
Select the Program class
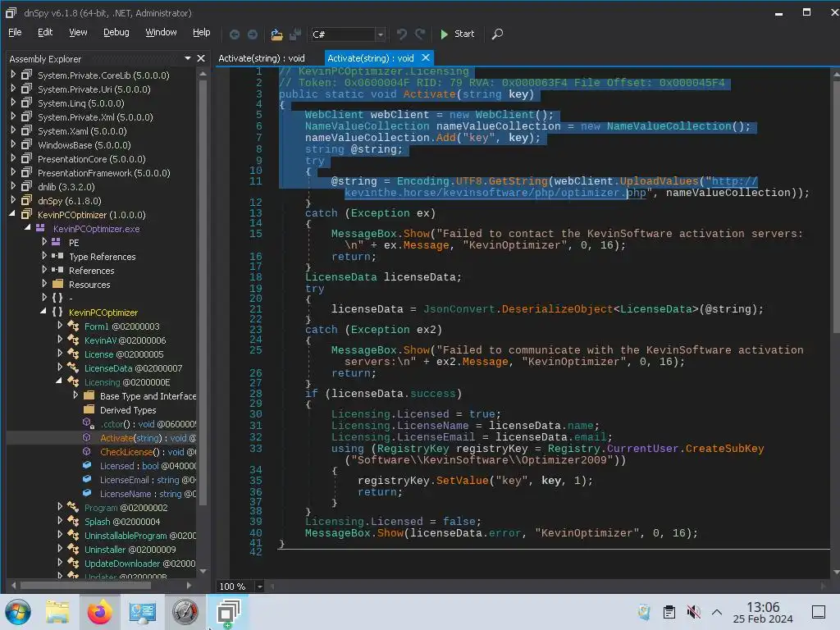[126, 507]
